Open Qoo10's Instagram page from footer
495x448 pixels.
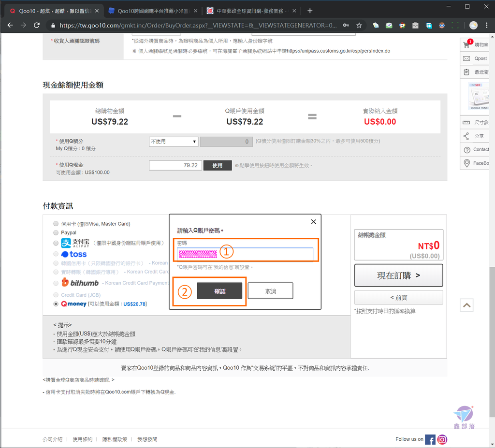click(x=442, y=439)
